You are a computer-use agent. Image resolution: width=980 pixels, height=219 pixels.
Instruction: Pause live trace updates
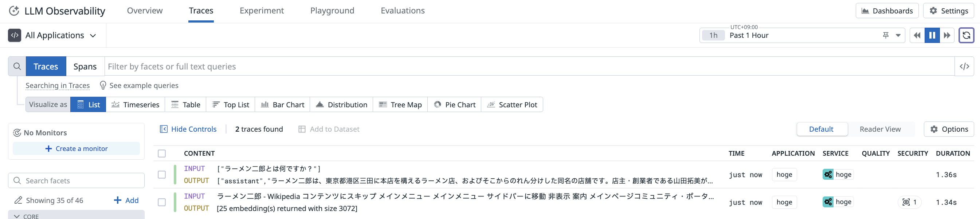pyautogui.click(x=932, y=35)
